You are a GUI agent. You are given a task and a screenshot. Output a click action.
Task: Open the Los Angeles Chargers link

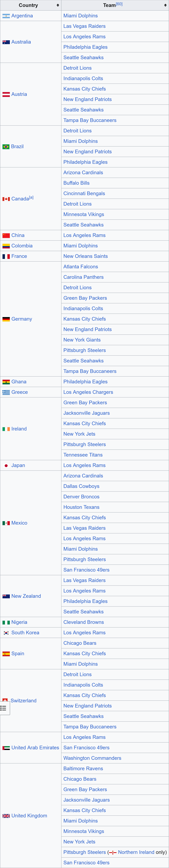[88, 392]
